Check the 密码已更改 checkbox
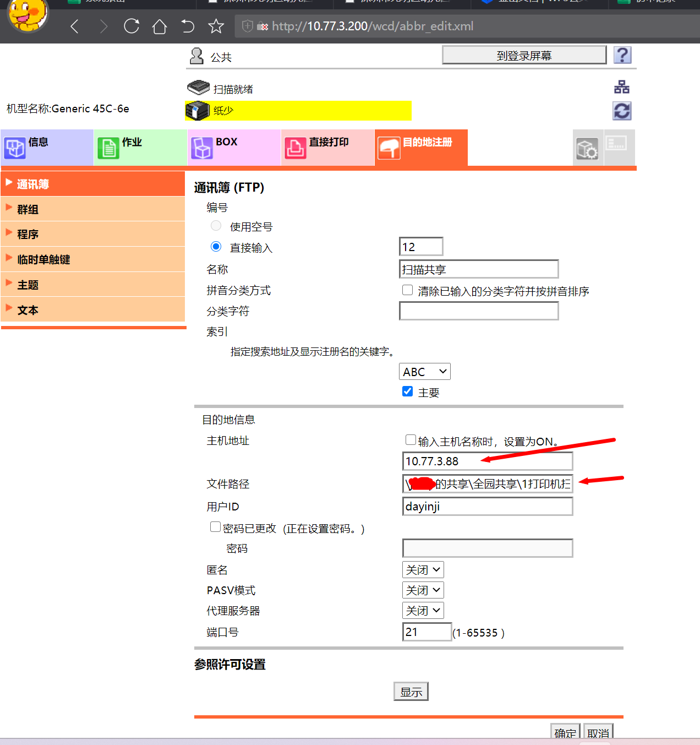Image resolution: width=700 pixels, height=745 pixels. tap(216, 527)
